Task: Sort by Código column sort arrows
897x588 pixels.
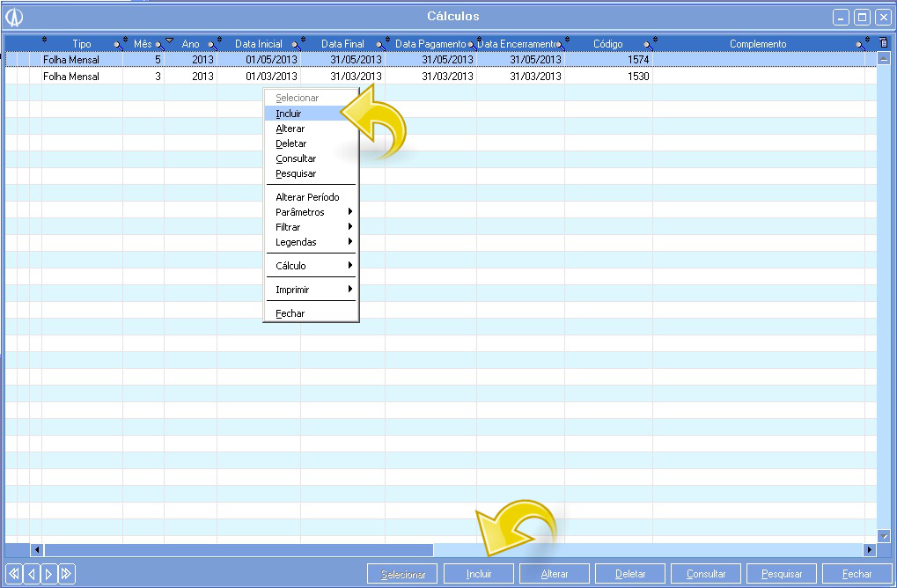Action: click(x=568, y=40)
